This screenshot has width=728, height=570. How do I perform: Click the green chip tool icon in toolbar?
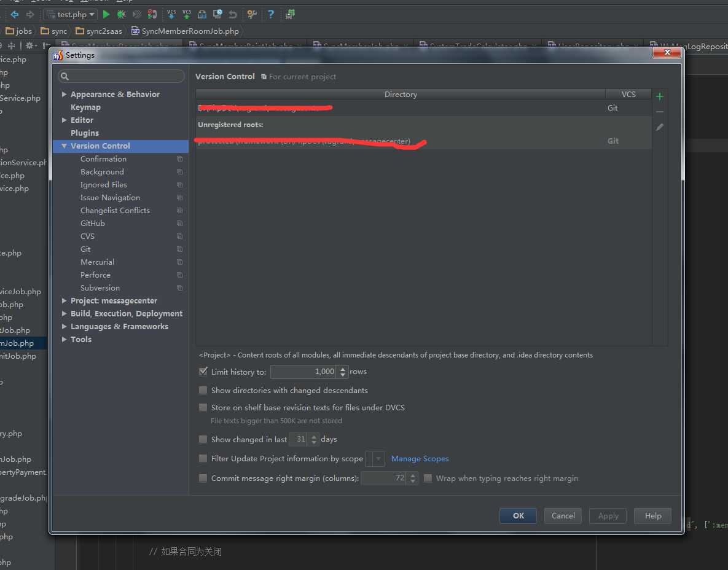coord(290,14)
